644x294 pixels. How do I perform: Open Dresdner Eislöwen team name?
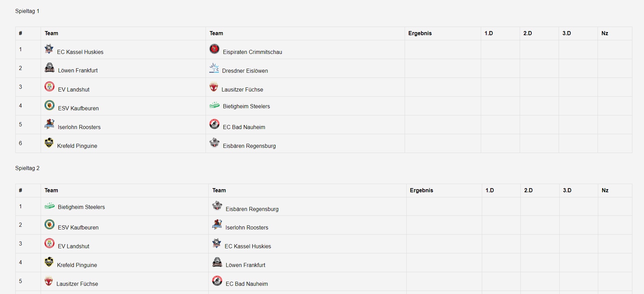[x=245, y=71]
